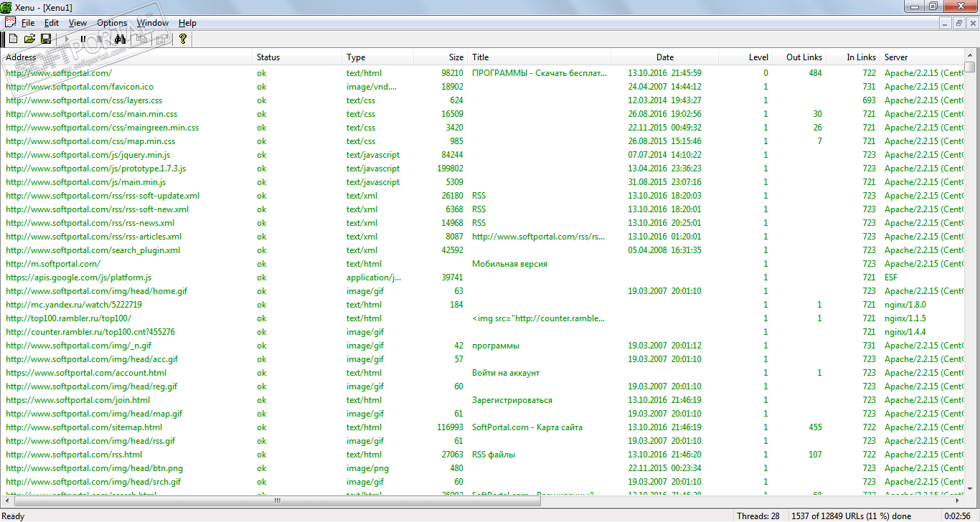The height and width of the screenshot is (522, 980).
Task: Click the server value ESF
Action: pos(892,277)
